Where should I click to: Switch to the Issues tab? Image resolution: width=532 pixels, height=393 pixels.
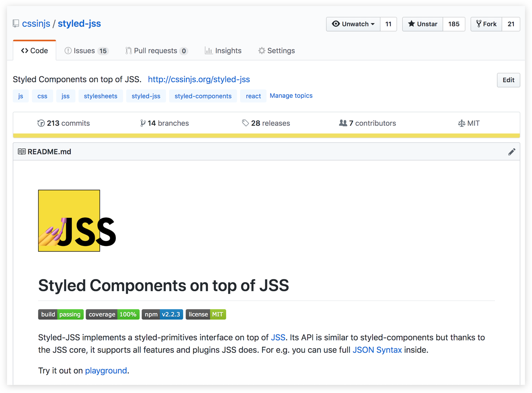tap(87, 51)
